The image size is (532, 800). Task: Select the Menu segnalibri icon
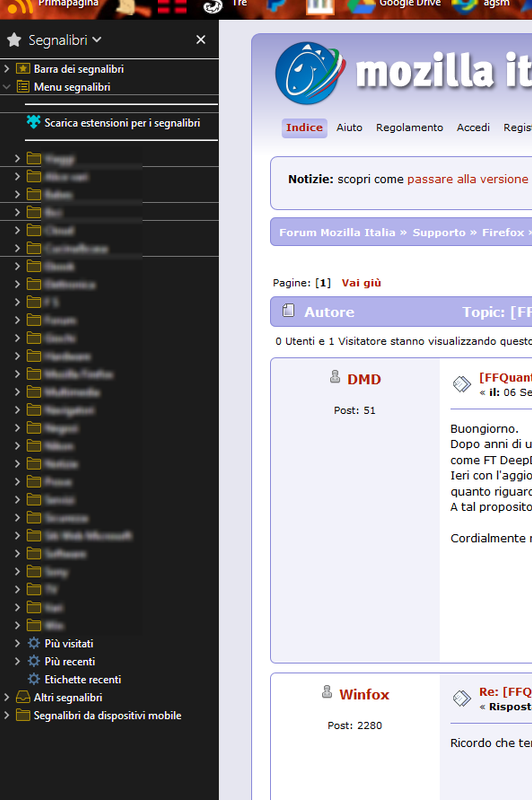click(x=23, y=87)
